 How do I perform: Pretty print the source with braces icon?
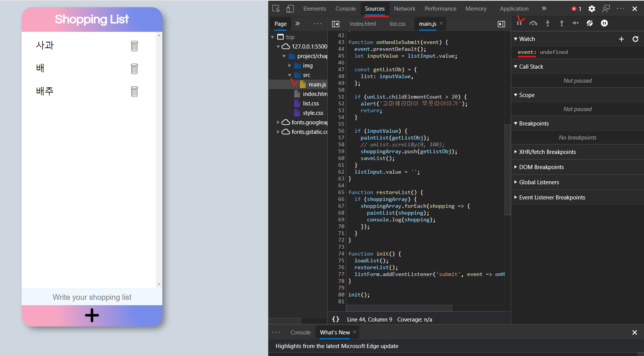pyautogui.click(x=336, y=319)
